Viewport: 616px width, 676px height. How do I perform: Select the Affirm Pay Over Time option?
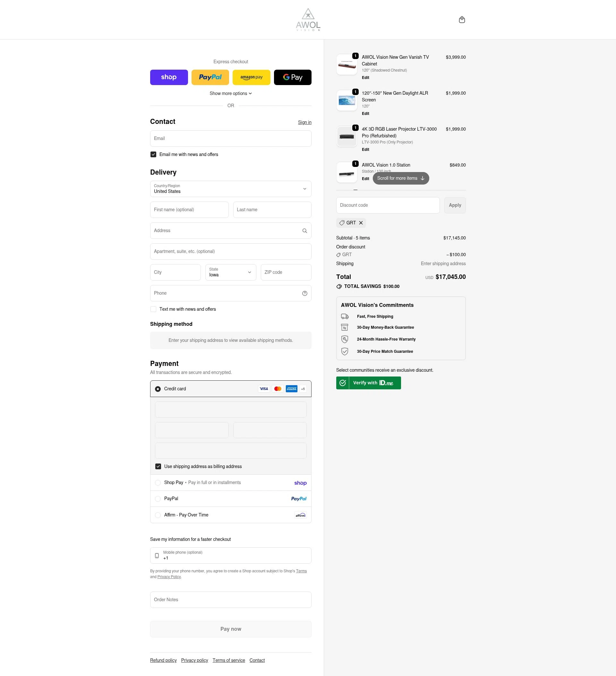pyautogui.click(x=158, y=515)
